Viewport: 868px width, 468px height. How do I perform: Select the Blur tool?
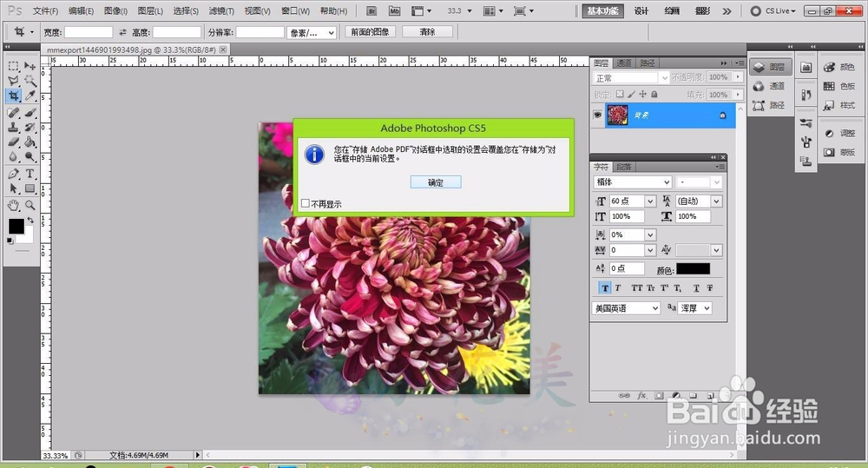tap(14, 157)
